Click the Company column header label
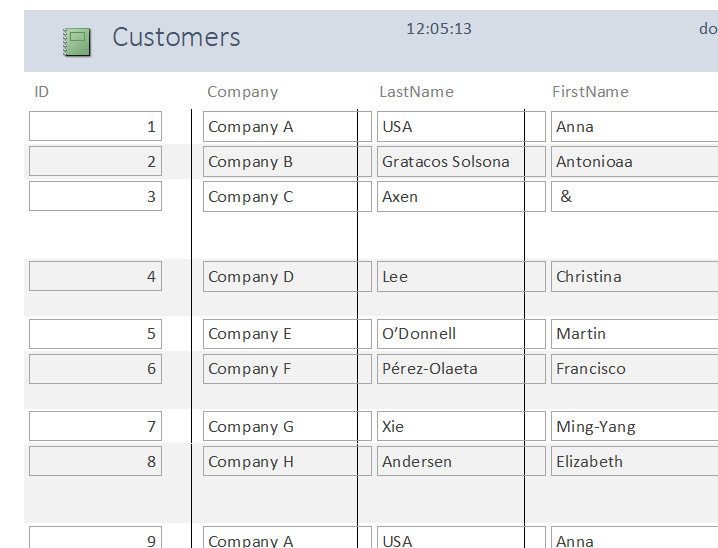This screenshot has height=548, width=718. click(242, 92)
